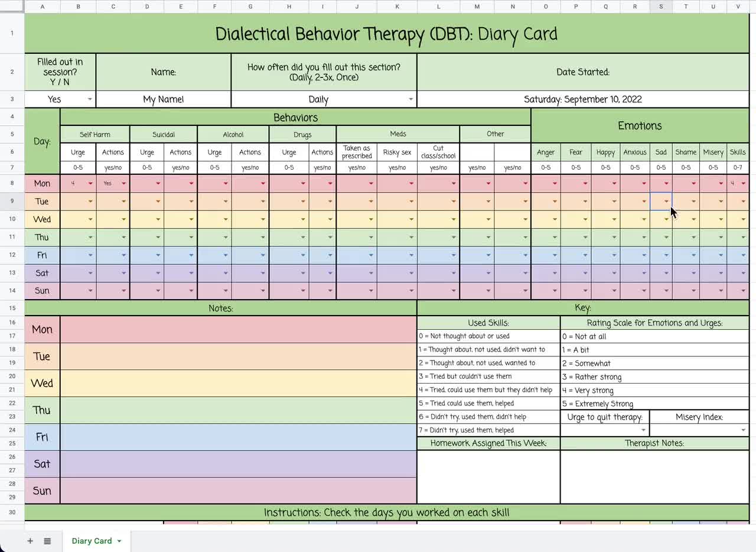Open Monday's Self Harm Urge rating dropdown
Viewport: 756px width, 552px height.
coord(90,183)
